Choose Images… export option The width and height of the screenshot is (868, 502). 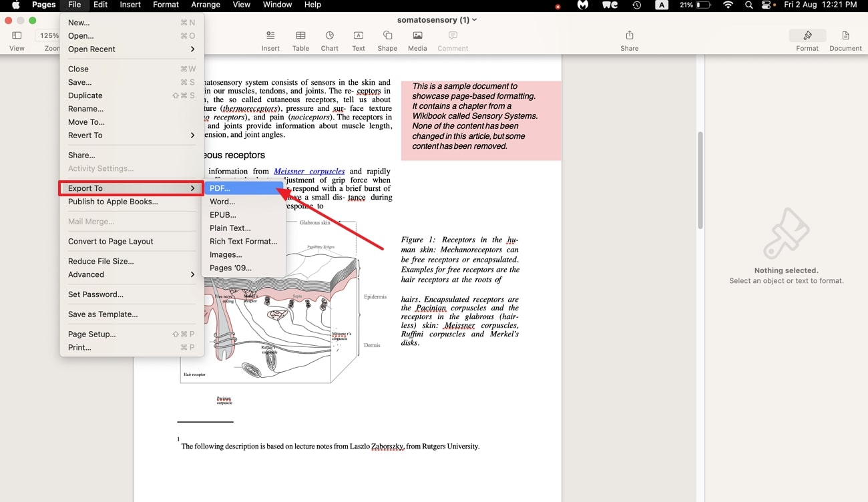pyautogui.click(x=244, y=255)
